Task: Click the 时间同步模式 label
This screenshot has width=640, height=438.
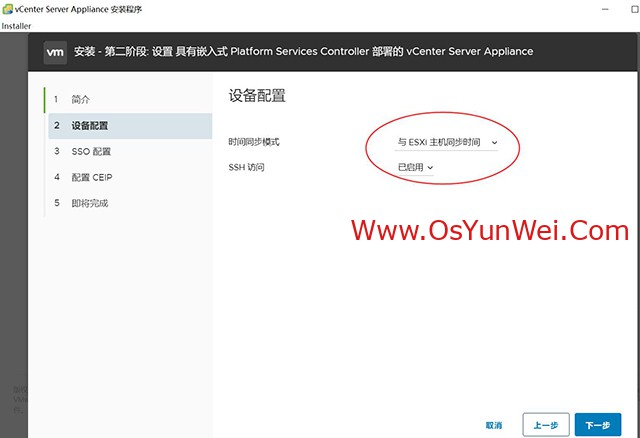Action: click(254, 142)
